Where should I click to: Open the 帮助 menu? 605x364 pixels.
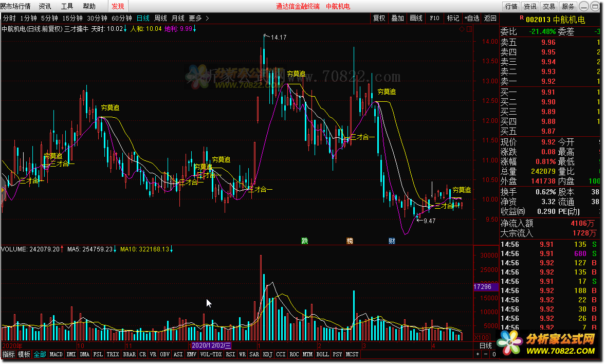point(89,6)
